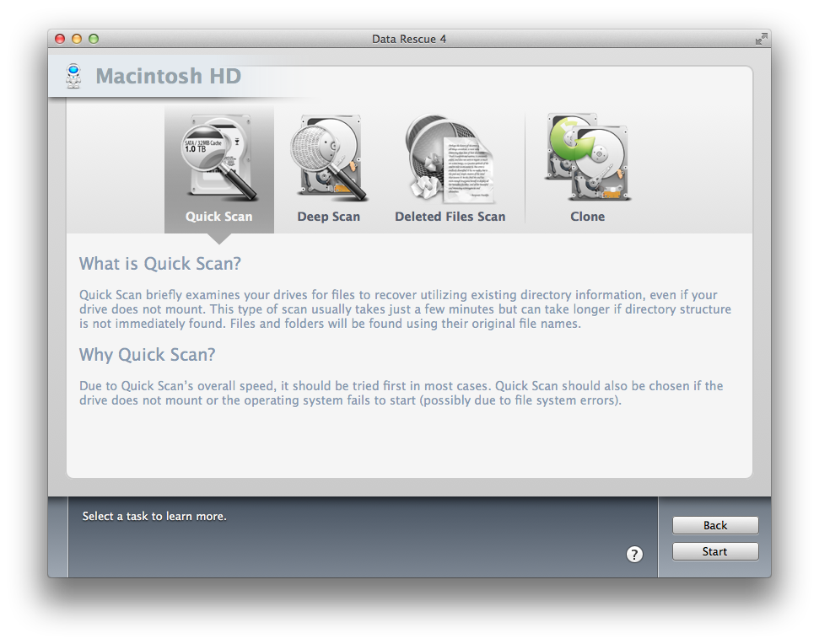Image resolution: width=819 pixels, height=644 pixels.
Task: Close the Data Rescue 4 window
Action: 60,39
